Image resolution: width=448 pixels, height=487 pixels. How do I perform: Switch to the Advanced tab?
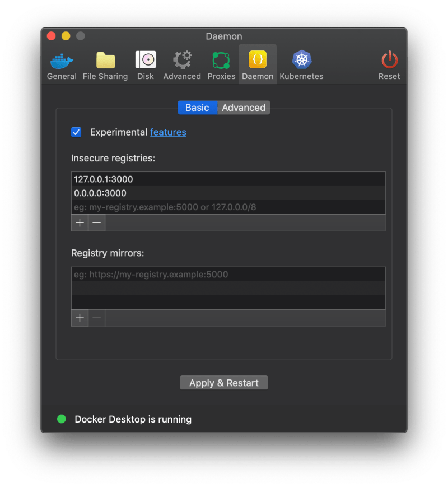tap(243, 108)
